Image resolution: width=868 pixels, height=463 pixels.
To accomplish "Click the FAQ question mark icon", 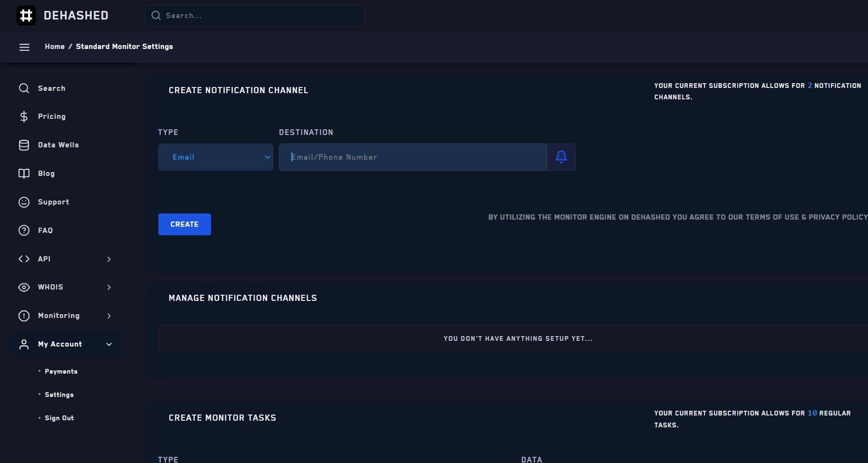I will click(x=24, y=231).
